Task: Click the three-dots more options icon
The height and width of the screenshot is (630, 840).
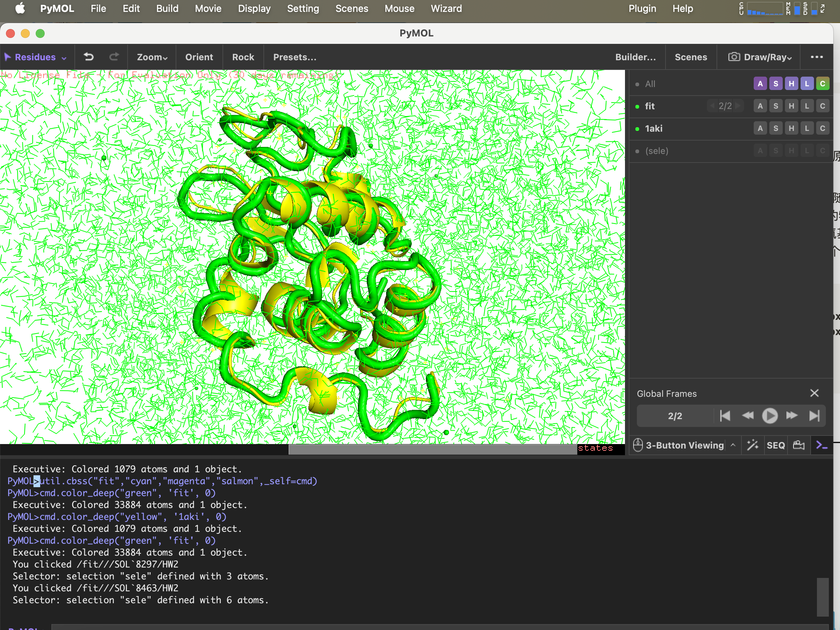Action: [817, 57]
